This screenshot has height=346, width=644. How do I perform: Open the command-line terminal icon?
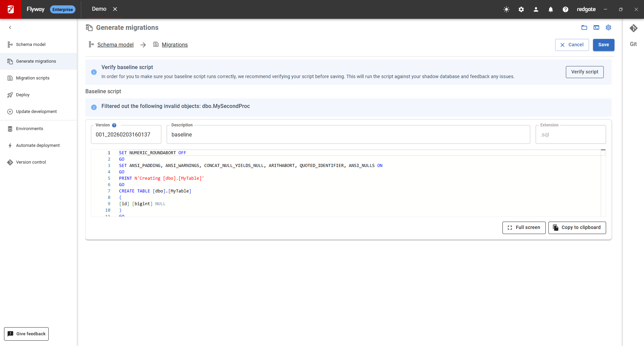click(596, 27)
